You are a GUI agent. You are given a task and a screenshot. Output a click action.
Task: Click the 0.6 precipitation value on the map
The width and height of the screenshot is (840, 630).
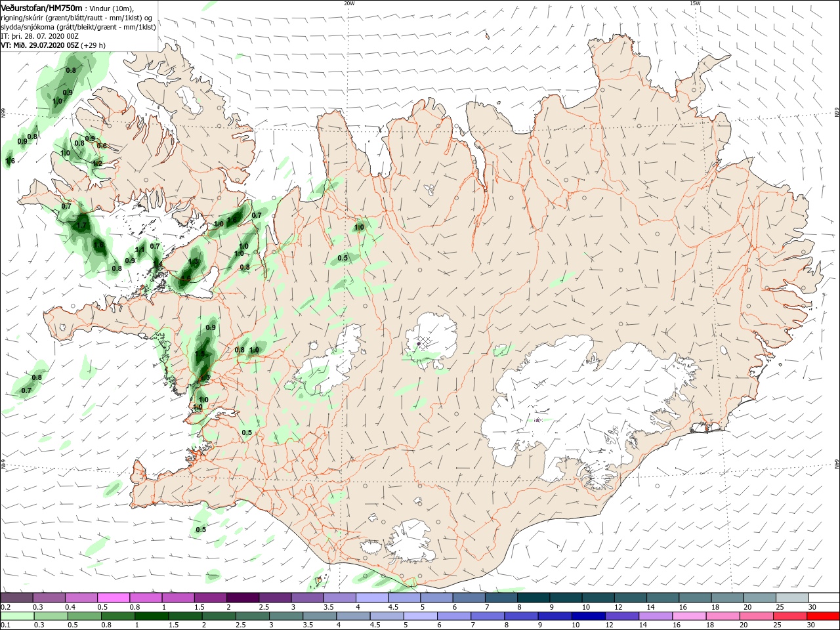pos(102,146)
